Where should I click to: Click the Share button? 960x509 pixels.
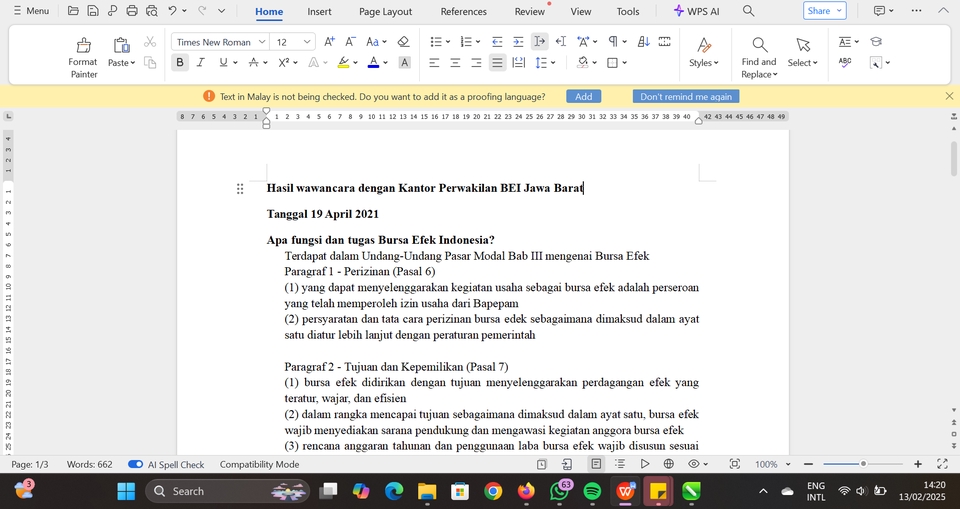824,10
